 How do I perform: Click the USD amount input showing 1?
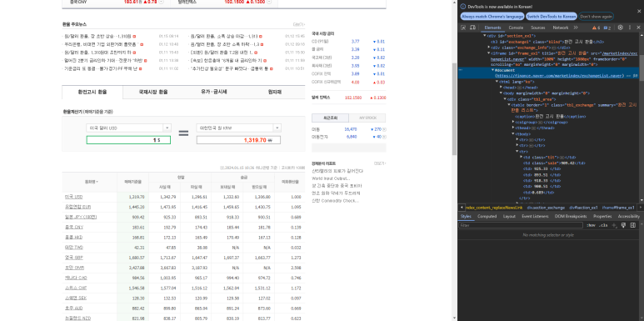[x=128, y=140]
